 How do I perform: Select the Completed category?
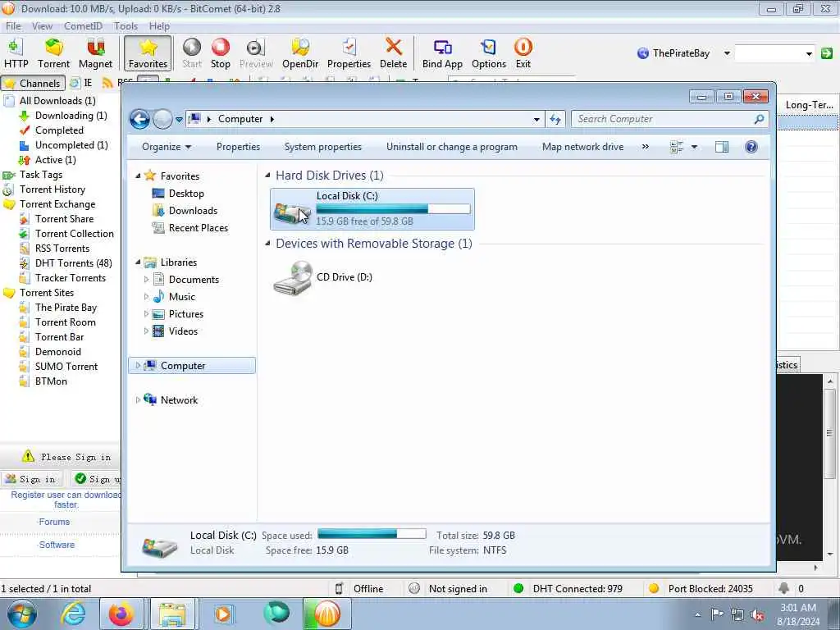coord(59,130)
